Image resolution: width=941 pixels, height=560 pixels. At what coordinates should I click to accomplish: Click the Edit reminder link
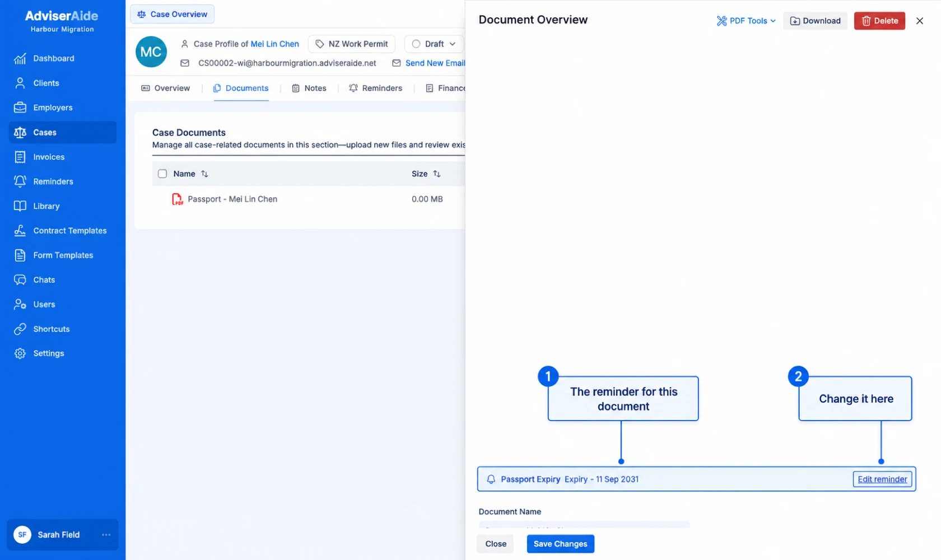(882, 479)
